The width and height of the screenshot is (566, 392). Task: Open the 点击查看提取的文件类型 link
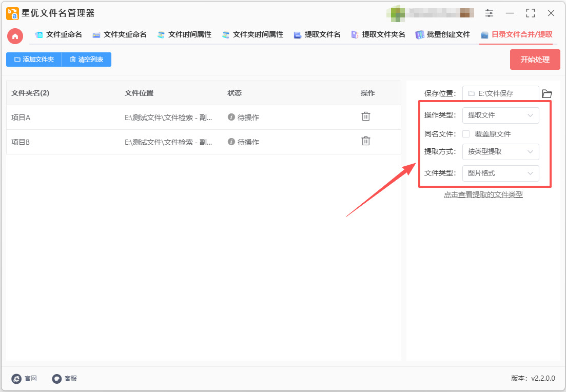pyautogui.click(x=483, y=195)
